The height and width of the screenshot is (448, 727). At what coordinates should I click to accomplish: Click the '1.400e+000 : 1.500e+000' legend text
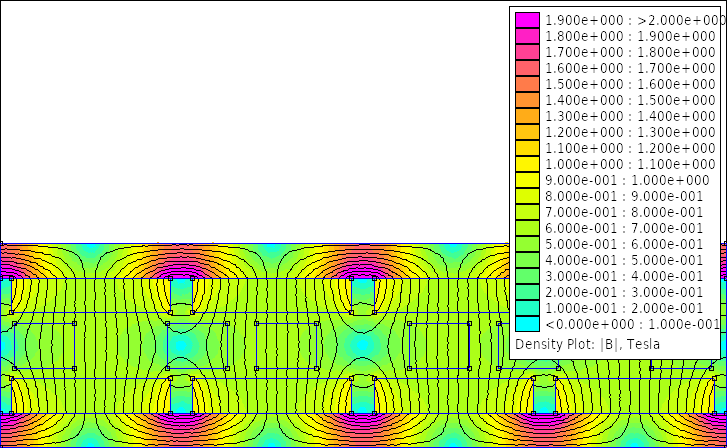click(630, 100)
